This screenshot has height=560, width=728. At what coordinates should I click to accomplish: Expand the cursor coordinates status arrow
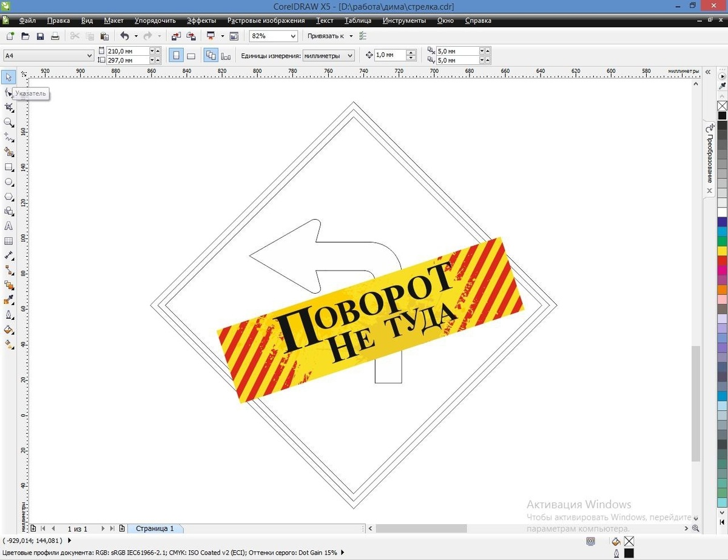(69, 541)
